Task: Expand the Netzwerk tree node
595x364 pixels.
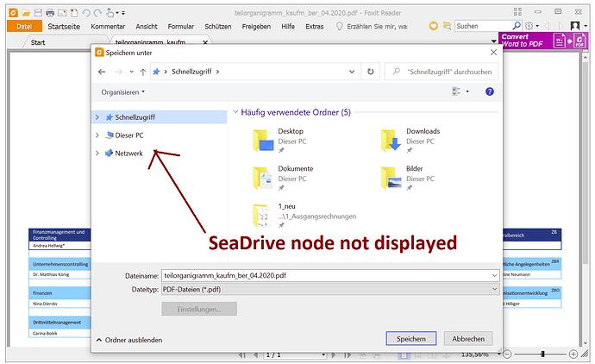Action: coord(97,154)
